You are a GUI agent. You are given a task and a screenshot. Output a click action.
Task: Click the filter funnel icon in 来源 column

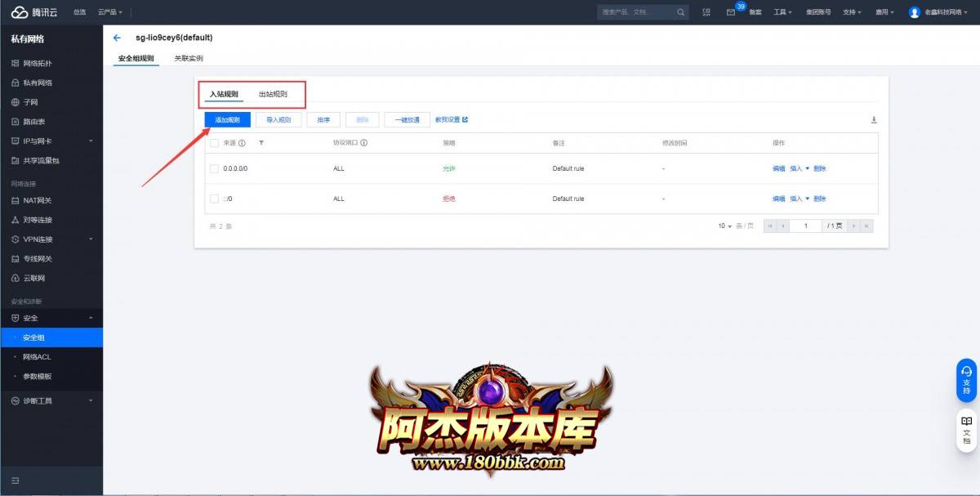tap(261, 143)
